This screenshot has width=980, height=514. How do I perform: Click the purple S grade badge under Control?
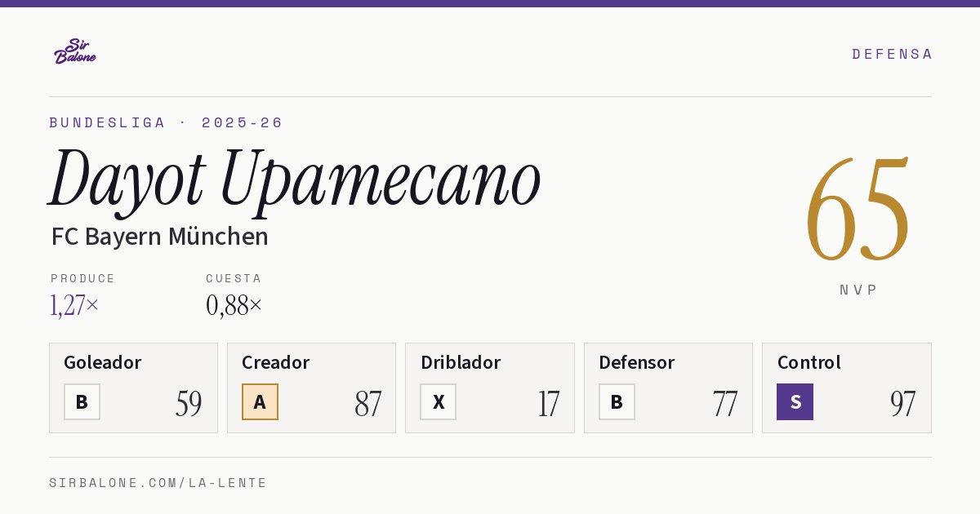point(795,401)
